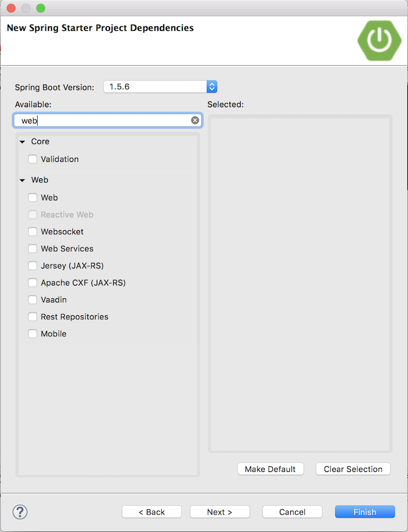
Task: Focus the Available search field
Action: (x=108, y=121)
